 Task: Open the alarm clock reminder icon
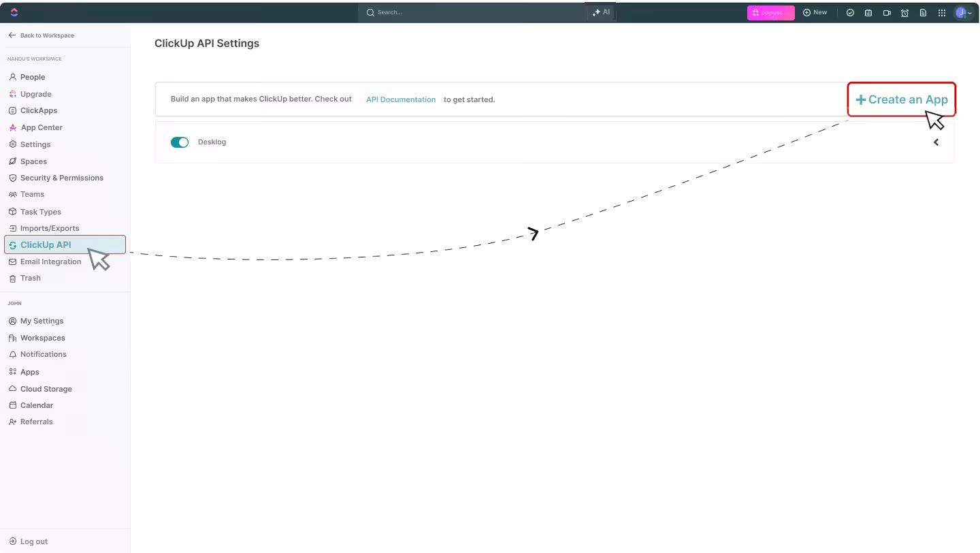(x=904, y=12)
